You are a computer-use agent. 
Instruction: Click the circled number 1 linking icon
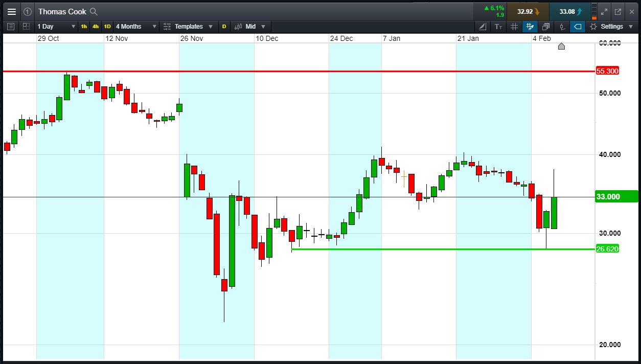tap(28, 11)
